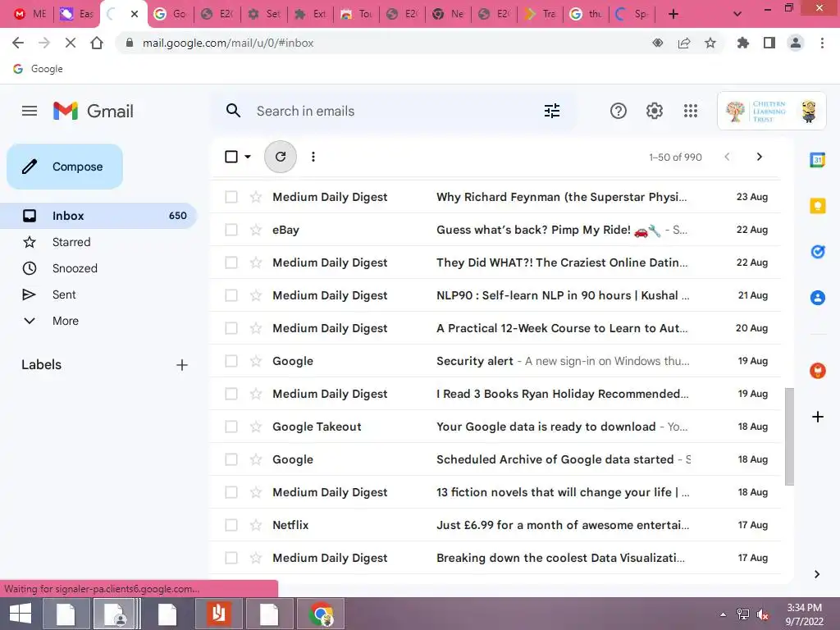Open Chrome extensions puzzle icon

coord(742,43)
